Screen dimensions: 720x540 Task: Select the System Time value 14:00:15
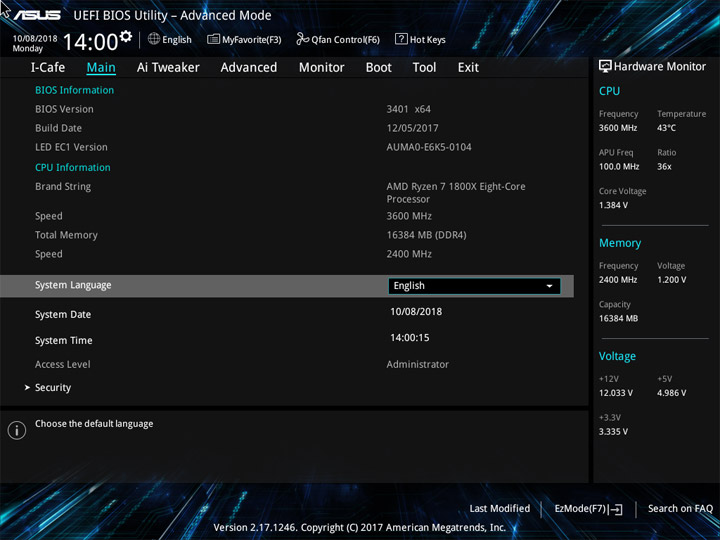(x=410, y=338)
